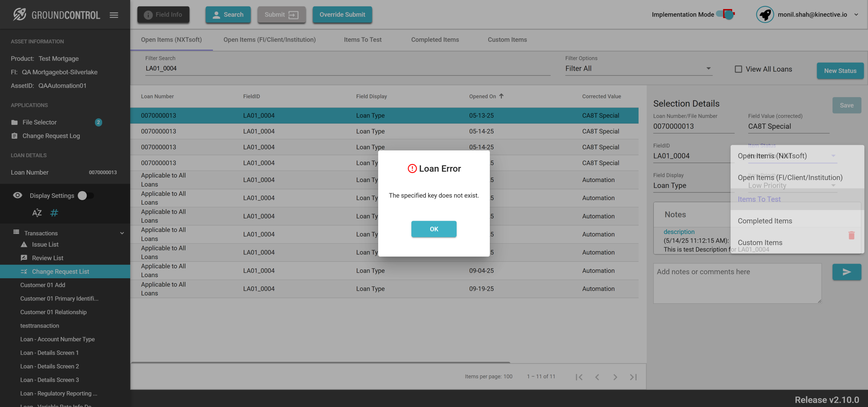
Task: Click the Override Submit button
Action: pos(342,15)
